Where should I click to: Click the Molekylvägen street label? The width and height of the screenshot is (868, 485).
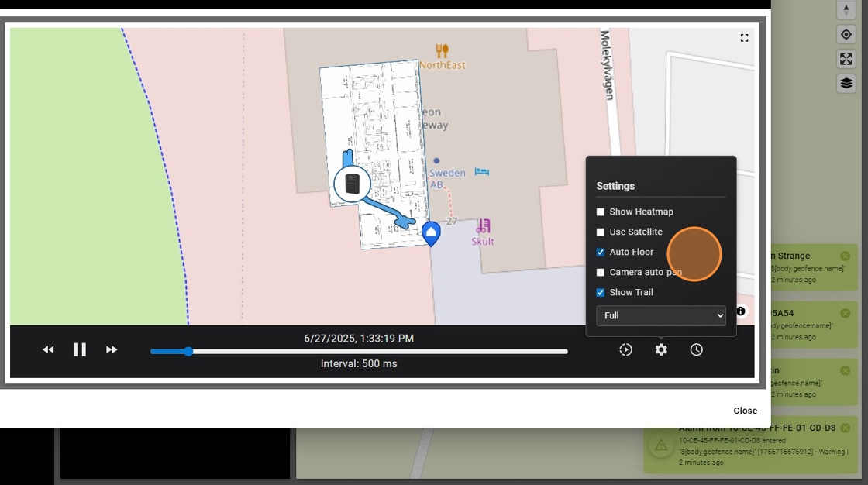(x=608, y=65)
